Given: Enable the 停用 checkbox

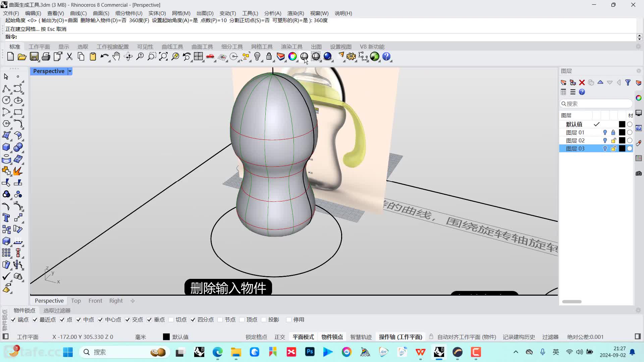Looking at the screenshot, I should tap(289, 320).
